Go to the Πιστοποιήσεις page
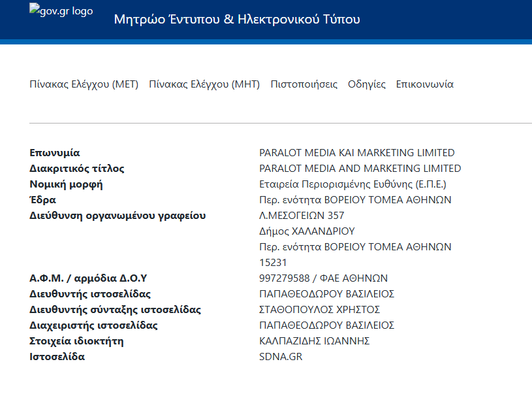 point(304,84)
